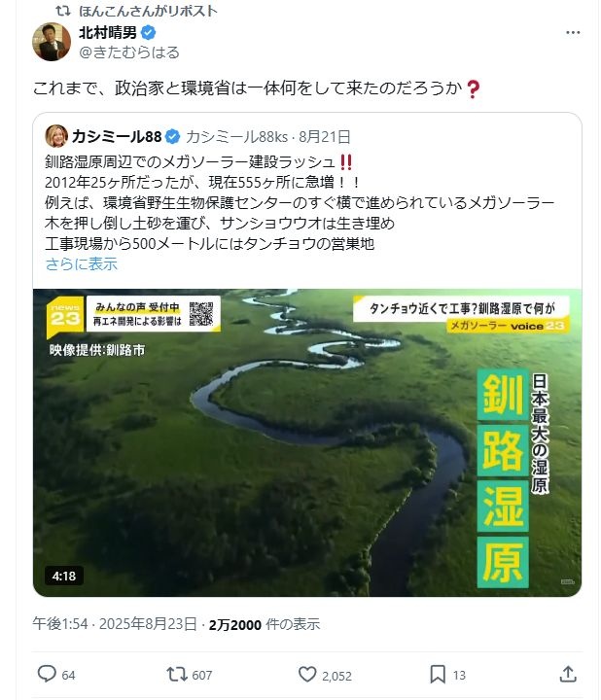Click 北村晴男's verified badge
The width and height of the screenshot is (601, 700).
click(x=148, y=33)
